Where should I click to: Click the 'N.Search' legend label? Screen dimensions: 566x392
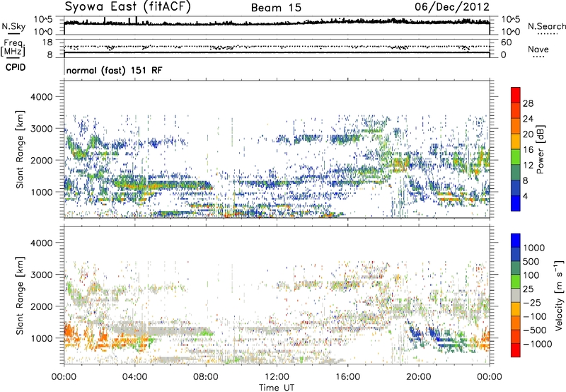click(x=546, y=26)
